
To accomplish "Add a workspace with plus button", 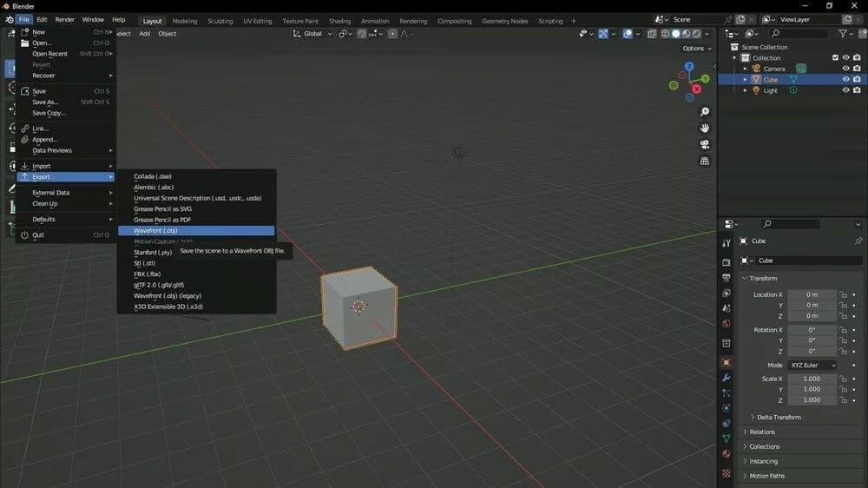I will click(574, 21).
